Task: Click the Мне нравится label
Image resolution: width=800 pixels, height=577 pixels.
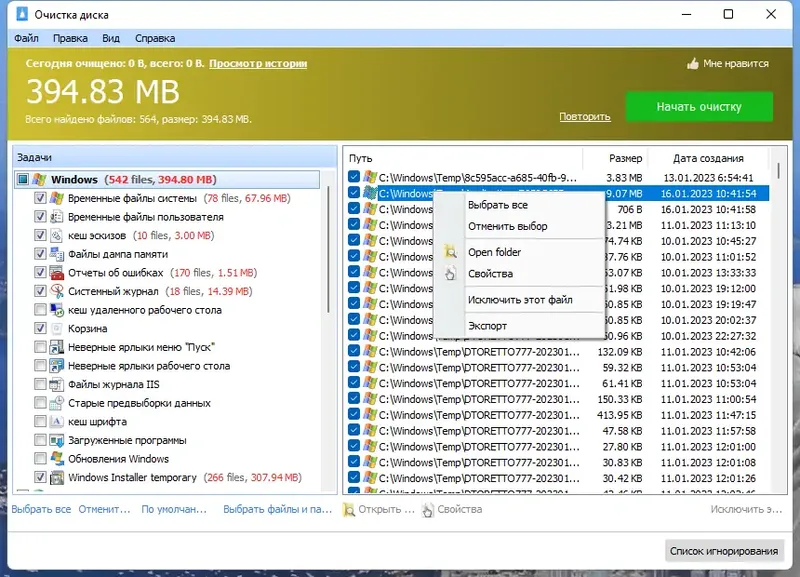Action: 736,64
